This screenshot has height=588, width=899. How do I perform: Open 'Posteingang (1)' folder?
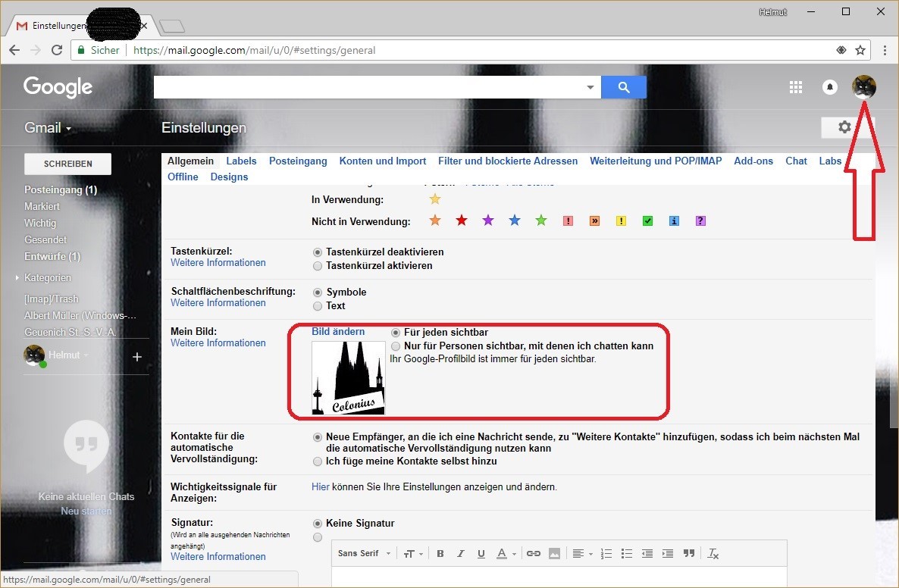(60, 189)
